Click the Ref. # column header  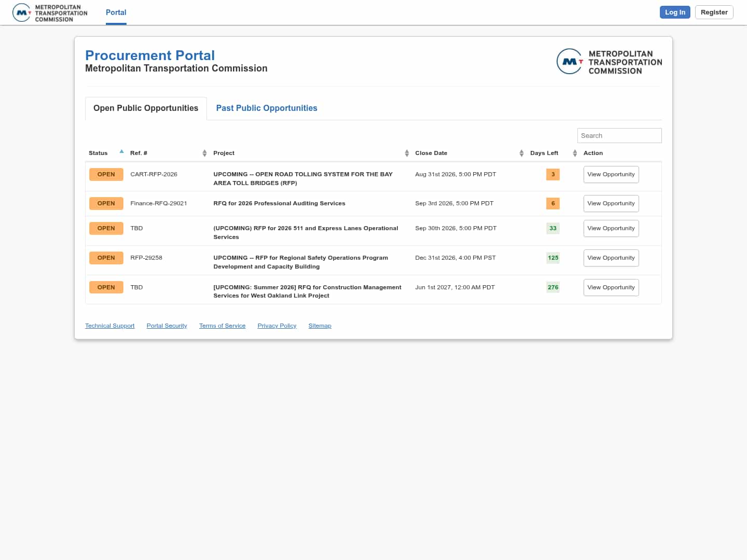(x=139, y=153)
